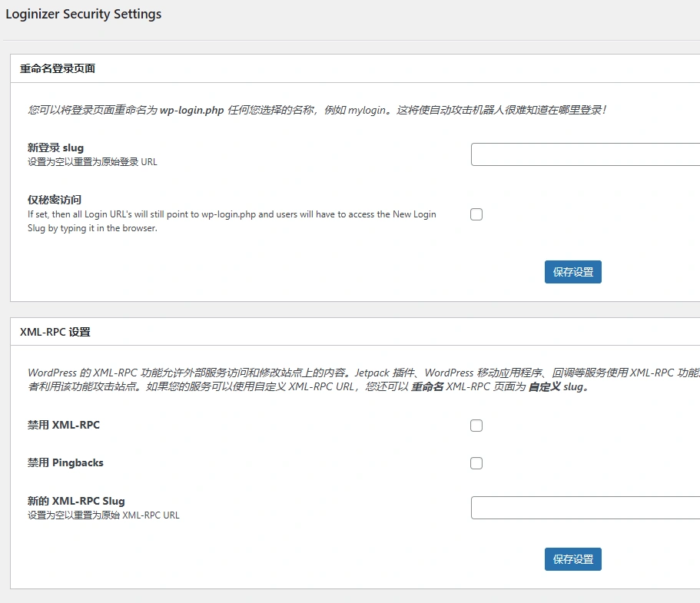
Task: Click the bold 自定义 slug text
Action: click(558, 387)
